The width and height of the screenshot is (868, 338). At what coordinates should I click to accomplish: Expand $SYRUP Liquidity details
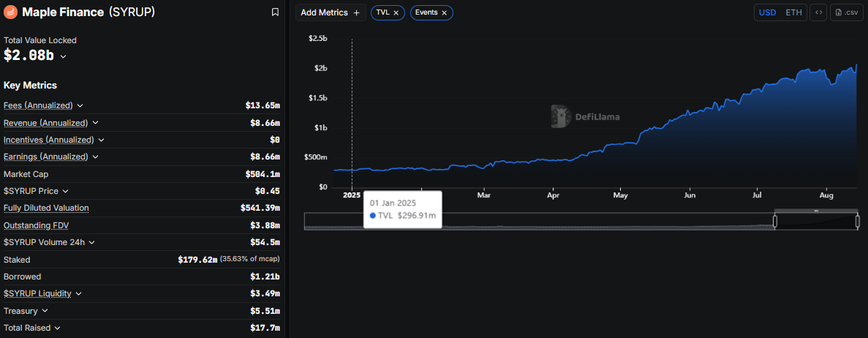point(78,293)
